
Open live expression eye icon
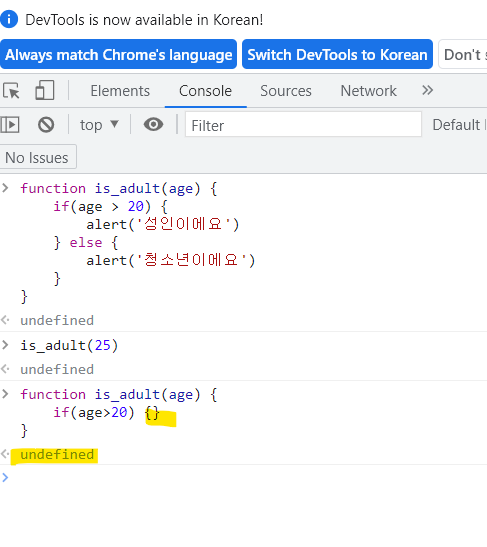153,125
